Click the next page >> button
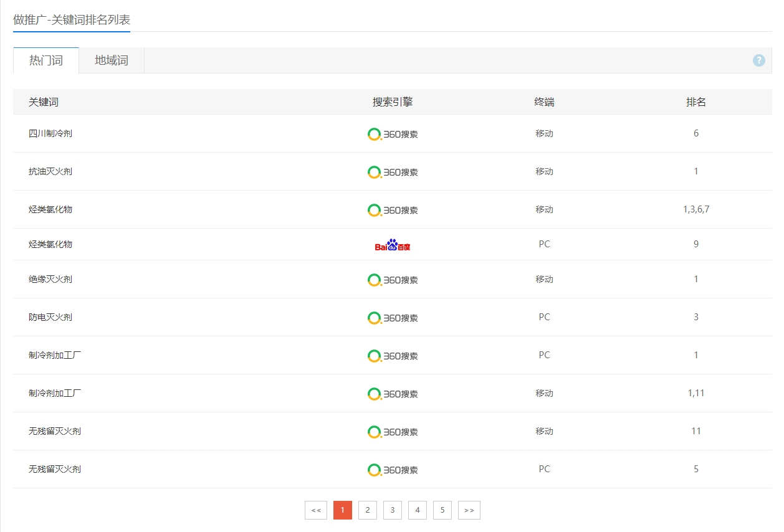784x532 pixels. pos(469,510)
